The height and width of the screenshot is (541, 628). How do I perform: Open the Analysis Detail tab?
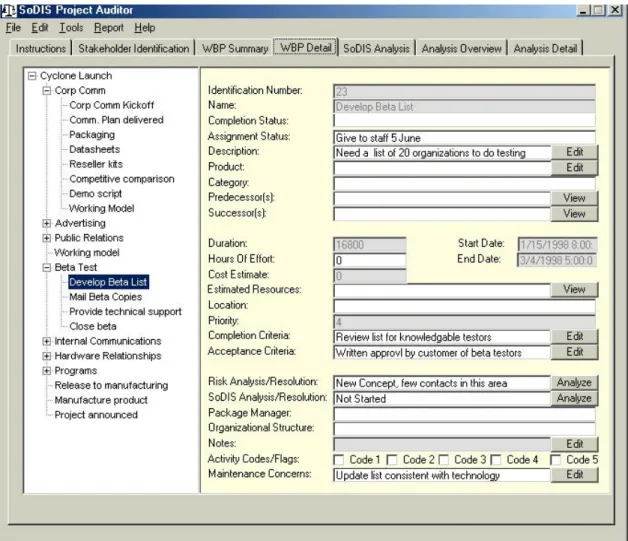point(545,48)
